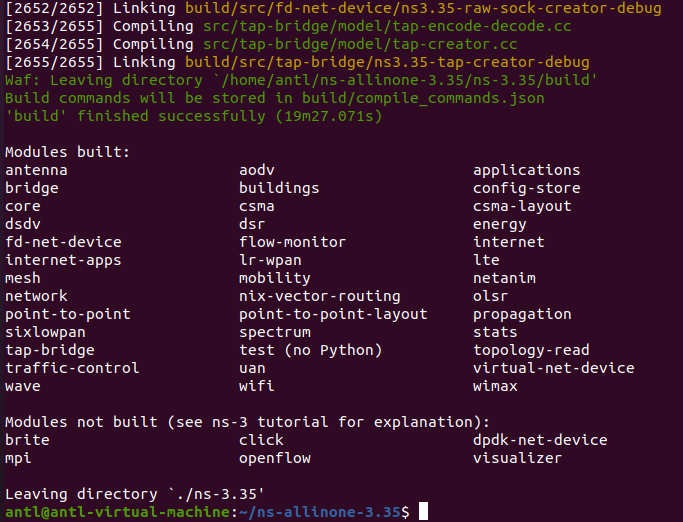The image size is (683, 522).
Task: Click the 'virtual-net-device' module entry
Action: (x=553, y=368)
